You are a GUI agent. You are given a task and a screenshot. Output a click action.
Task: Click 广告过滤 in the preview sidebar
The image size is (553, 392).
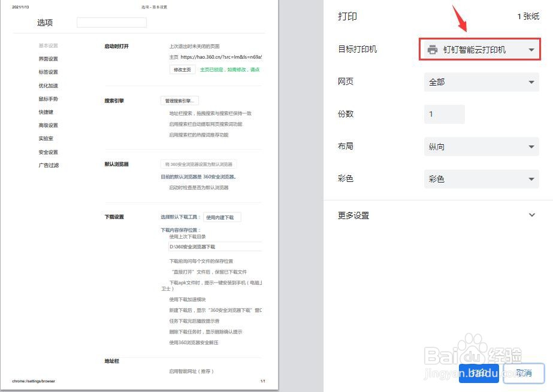pyautogui.click(x=49, y=165)
